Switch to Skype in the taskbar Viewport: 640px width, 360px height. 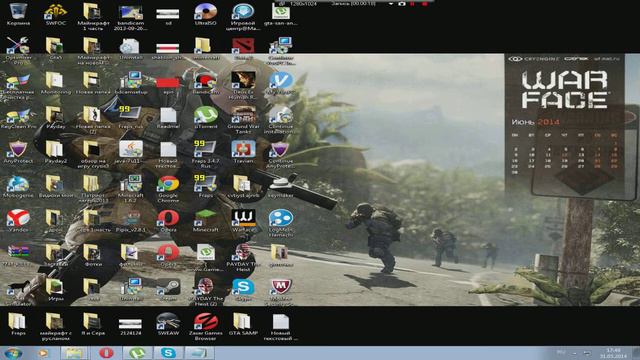(168, 353)
